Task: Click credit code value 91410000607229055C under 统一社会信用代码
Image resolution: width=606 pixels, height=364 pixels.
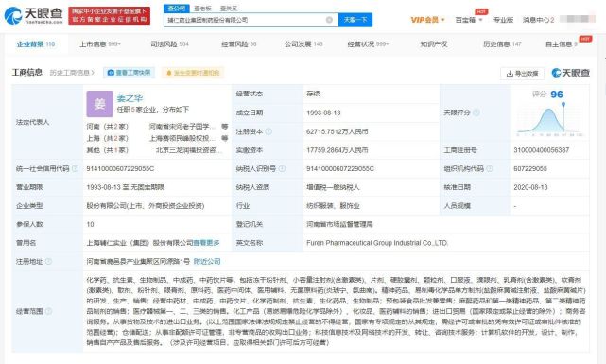Action: click(120, 168)
